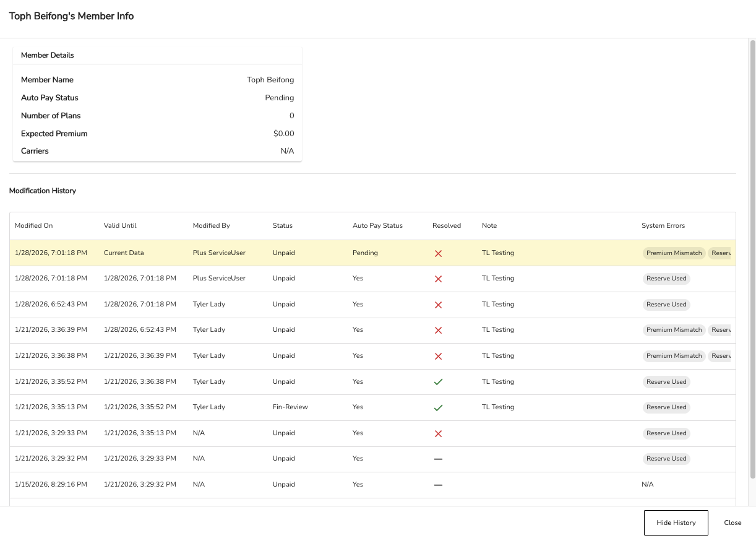This screenshot has height=538, width=756.
Task: Click red X in 3:36:39 PM modified row
Action: click(x=438, y=330)
